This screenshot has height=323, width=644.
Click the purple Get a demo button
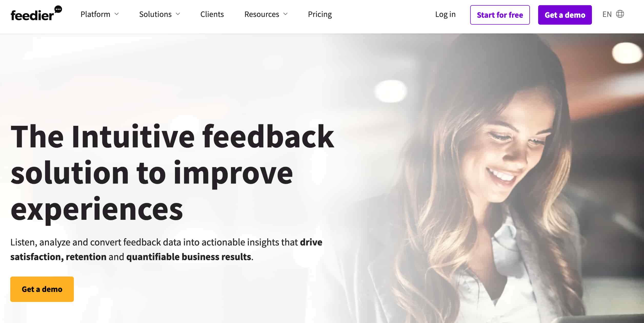565,15
